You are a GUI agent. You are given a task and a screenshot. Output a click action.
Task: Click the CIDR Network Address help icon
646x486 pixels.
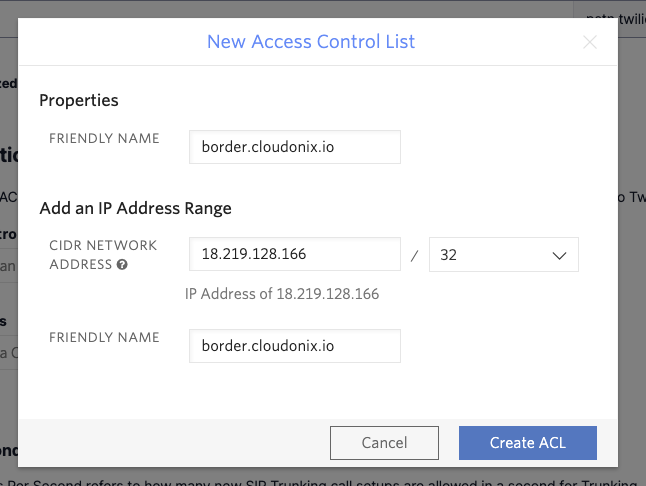(122, 265)
